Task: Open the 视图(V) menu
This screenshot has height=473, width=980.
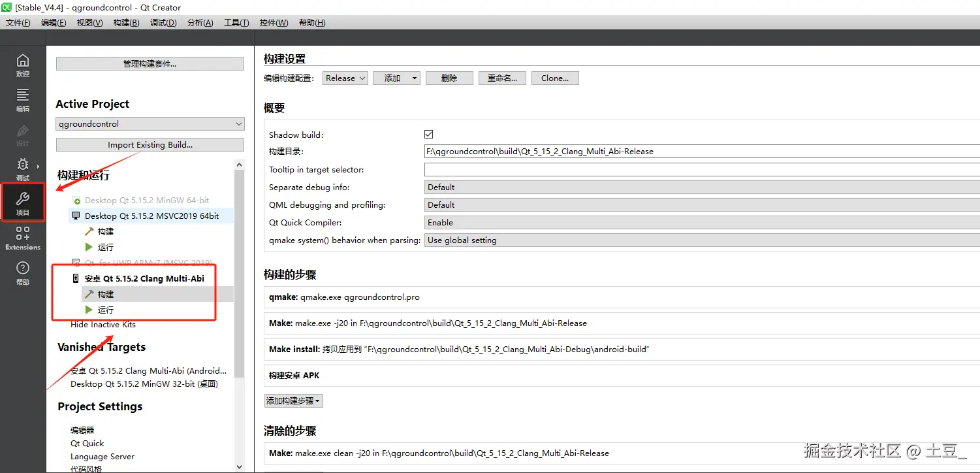Action: [89, 22]
